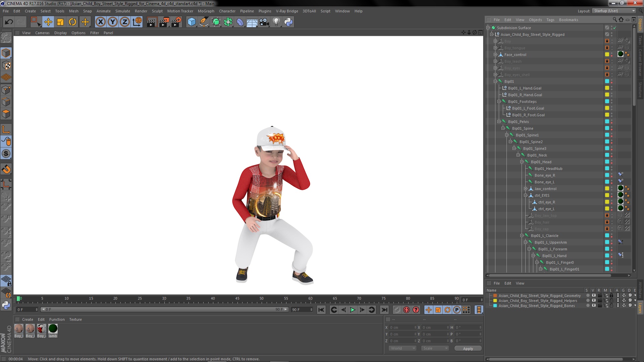Open the Content Browser side tab
The width and height of the screenshot is (644, 362).
click(640, 62)
